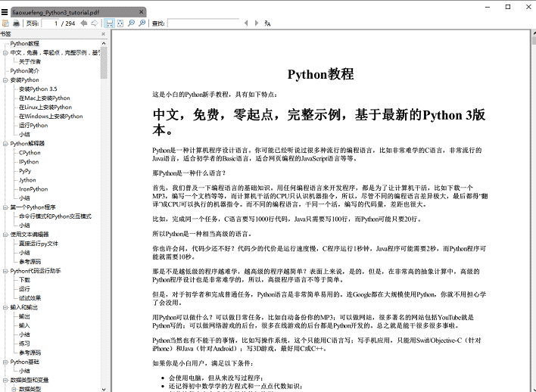Collapse the Python代码运行助手 bookmark node
Viewport: 536px width, 392px height.
click(x=5, y=271)
